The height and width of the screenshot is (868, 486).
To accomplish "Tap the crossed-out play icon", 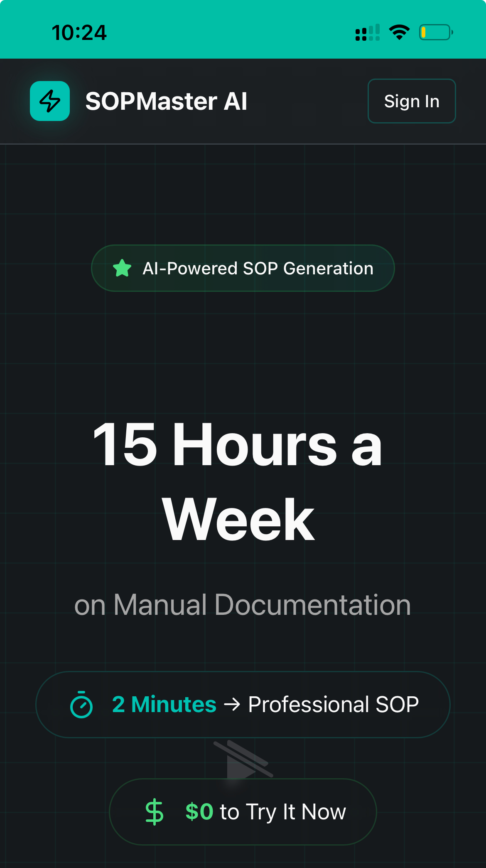I will (243, 760).
